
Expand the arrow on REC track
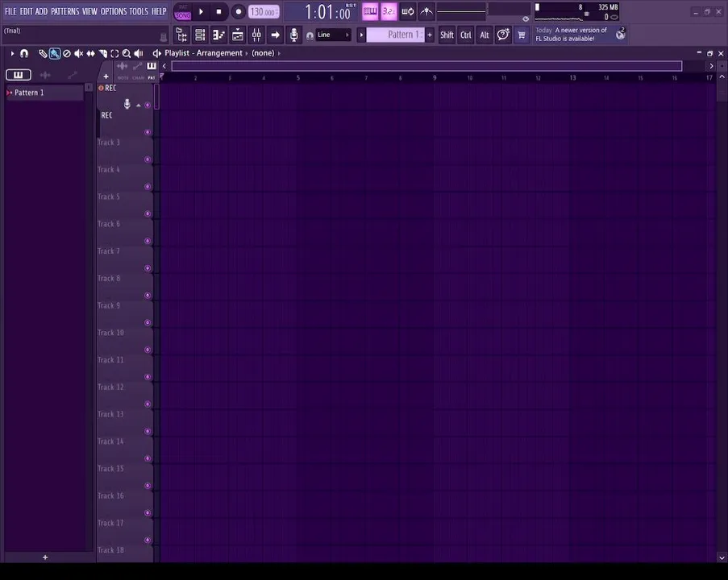click(139, 106)
